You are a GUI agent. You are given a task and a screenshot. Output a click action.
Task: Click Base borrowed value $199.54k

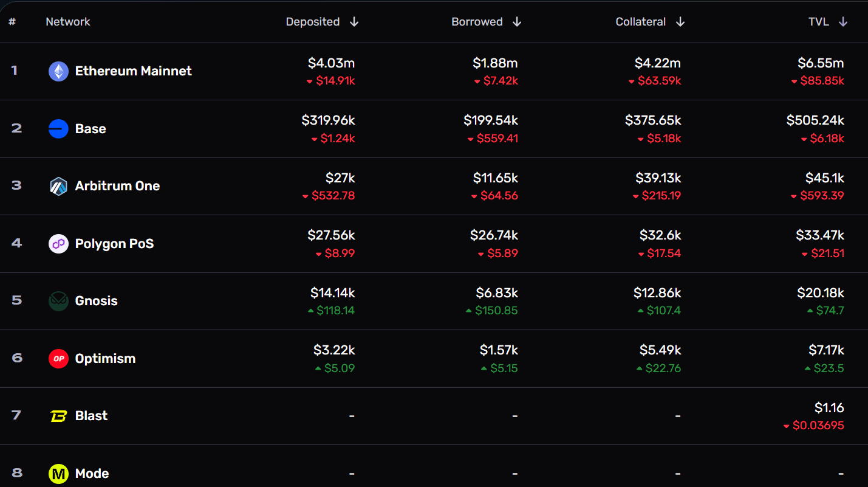point(491,120)
